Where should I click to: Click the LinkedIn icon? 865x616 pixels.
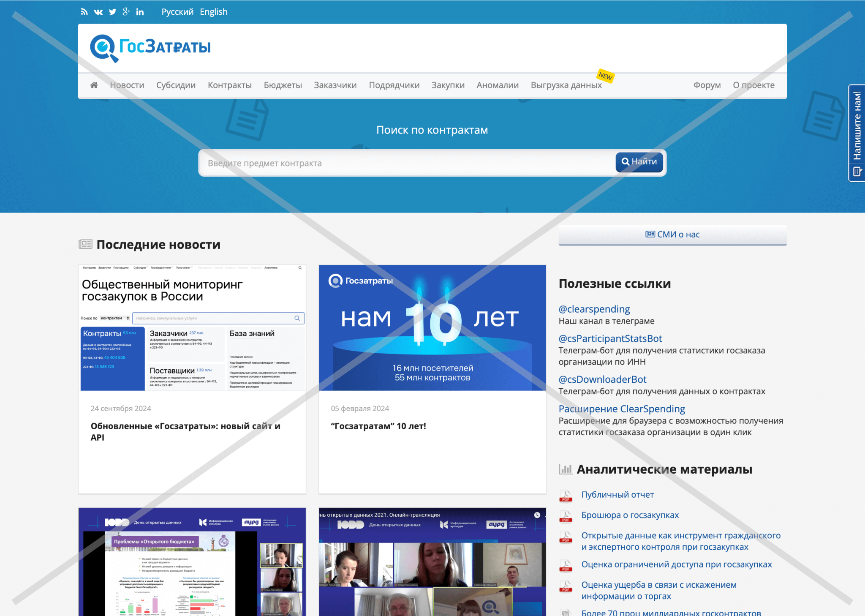click(140, 12)
